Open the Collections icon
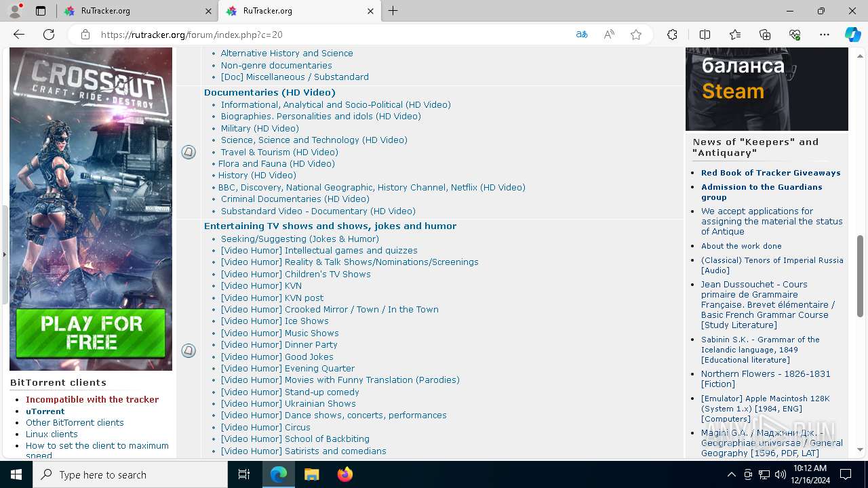This screenshot has height=488, width=868. [765, 35]
